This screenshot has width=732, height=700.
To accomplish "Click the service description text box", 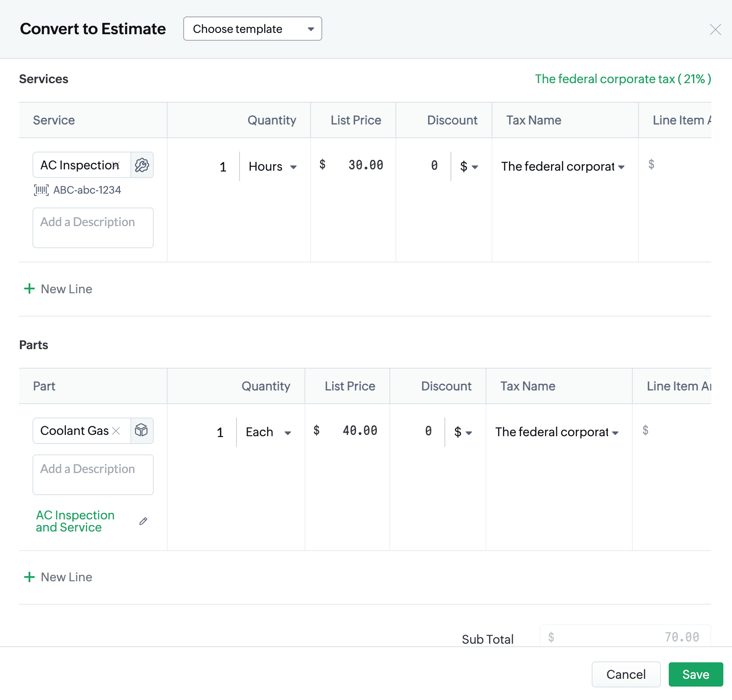I will point(93,228).
